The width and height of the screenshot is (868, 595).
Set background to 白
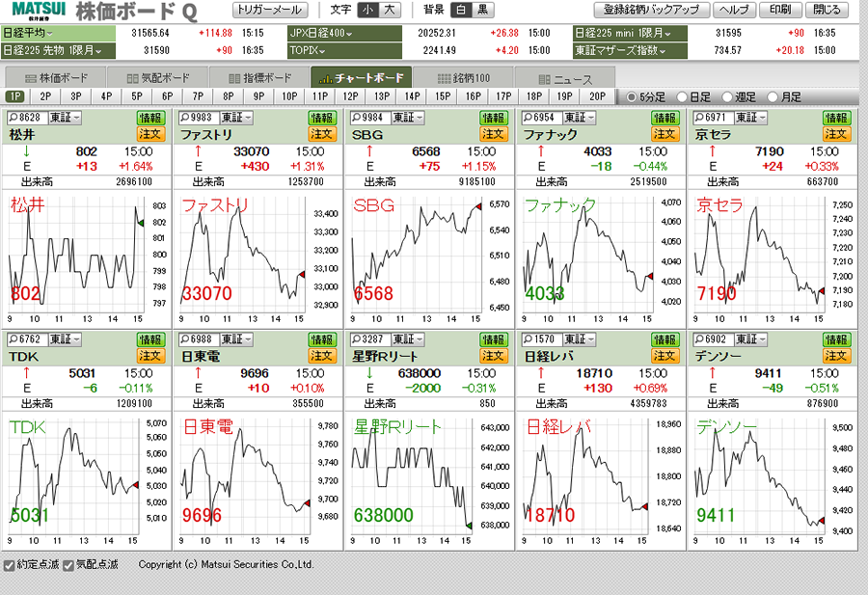coord(461,10)
